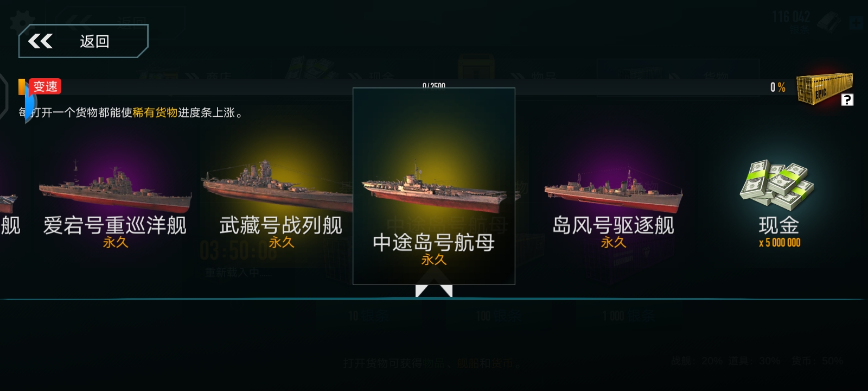
Task: Click the x 5 000 000 cash amount
Action: tap(780, 243)
